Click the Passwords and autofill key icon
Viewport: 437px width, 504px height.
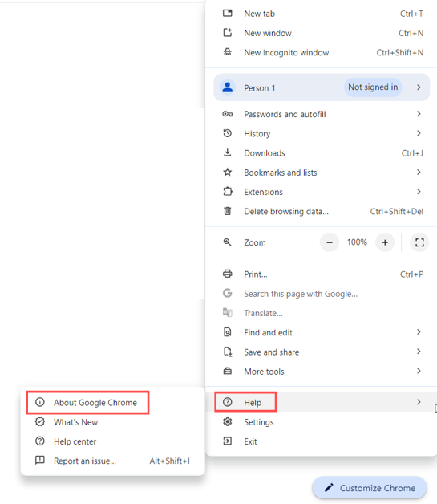(228, 114)
